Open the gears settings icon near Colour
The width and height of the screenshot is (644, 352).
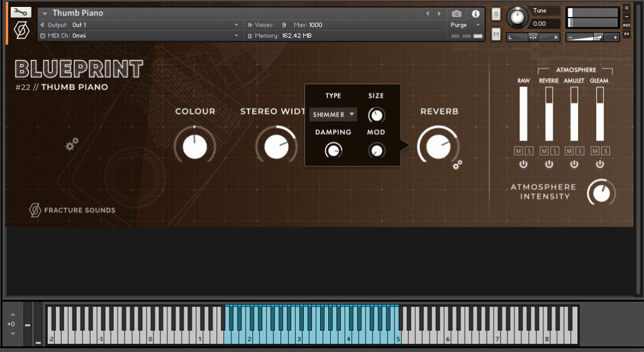point(72,144)
